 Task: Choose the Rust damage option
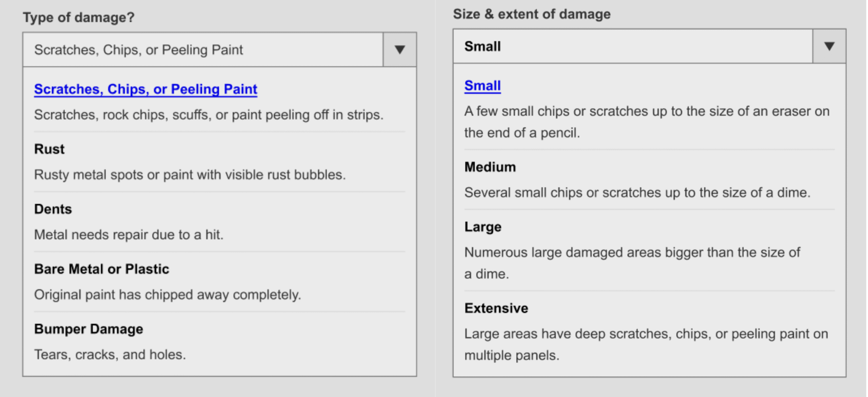click(x=49, y=149)
